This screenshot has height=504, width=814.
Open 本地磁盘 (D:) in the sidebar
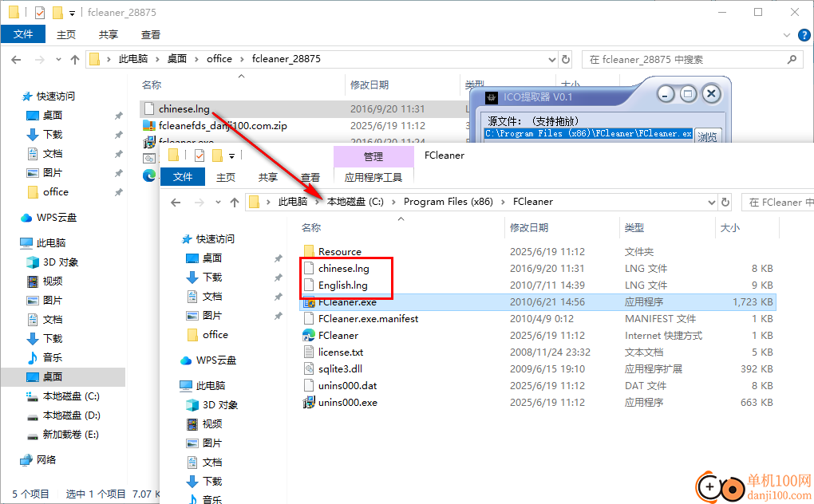coord(72,415)
